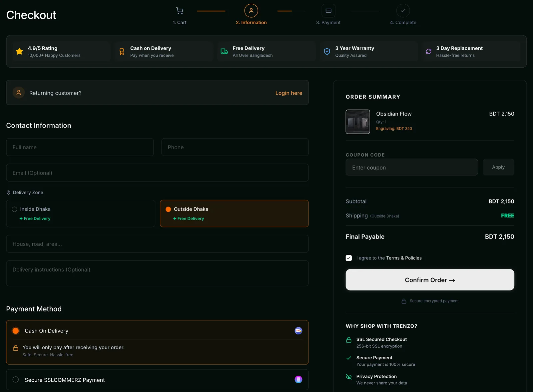
Task: Click the cart icon in step 1
Action: [180, 11]
